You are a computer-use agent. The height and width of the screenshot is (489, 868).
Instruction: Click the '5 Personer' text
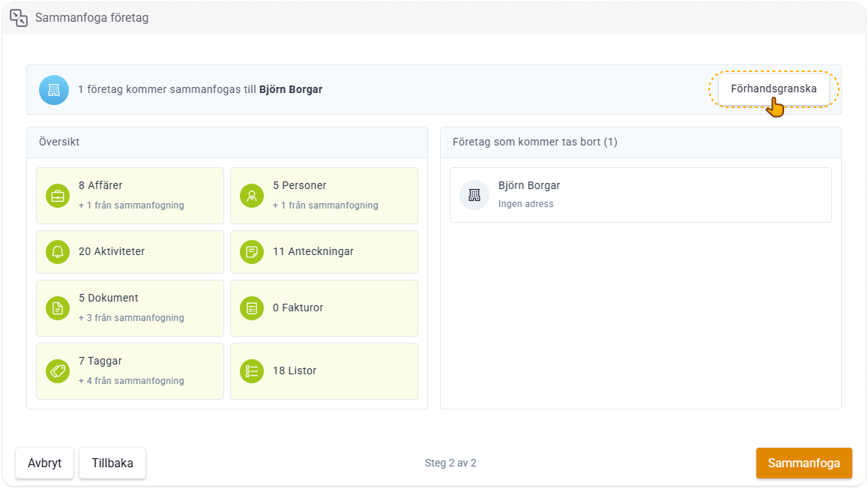[x=300, y=185]
